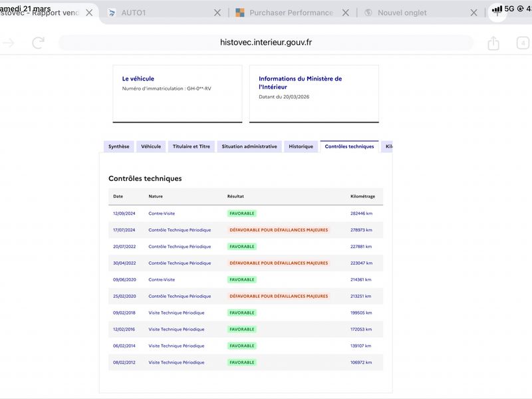The width and height of the screenshot is (532, 399).
Task: Close the Histovec Rapport vendeur tab
Action: coord(89,13)
